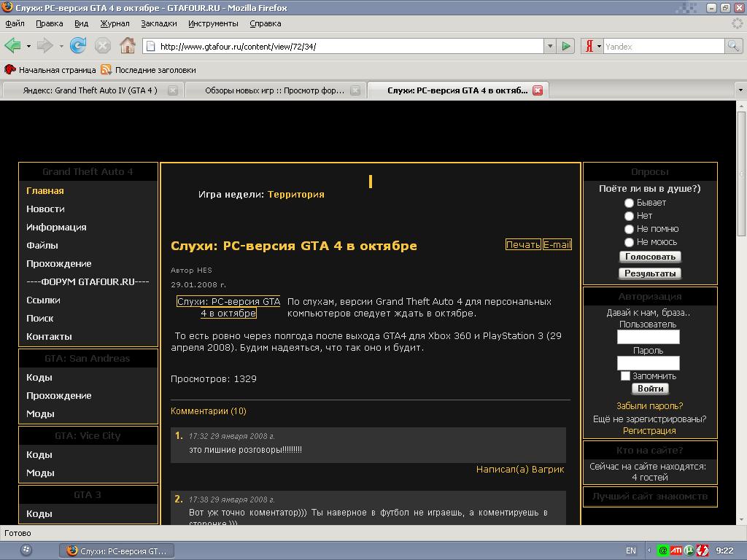Select the Нет poll option
The image size is (747, 560).
point(629,216)
